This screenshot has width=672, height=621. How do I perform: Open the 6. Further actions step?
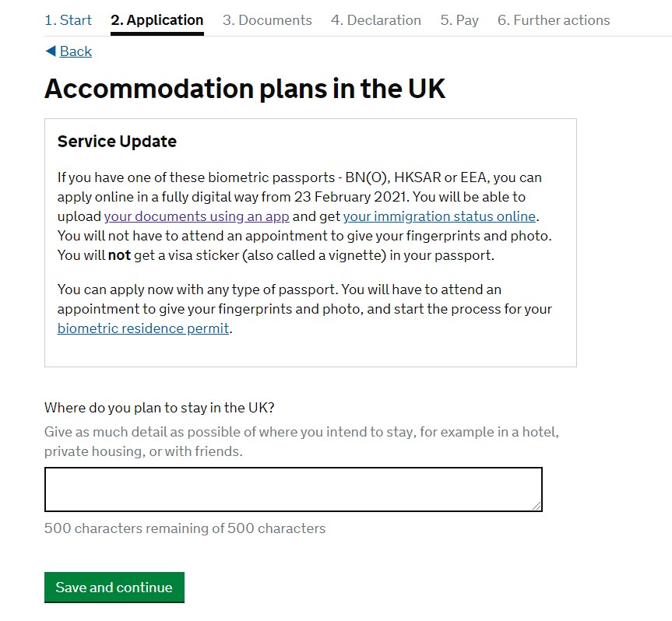pyautogui.click(x=554, y=20)
